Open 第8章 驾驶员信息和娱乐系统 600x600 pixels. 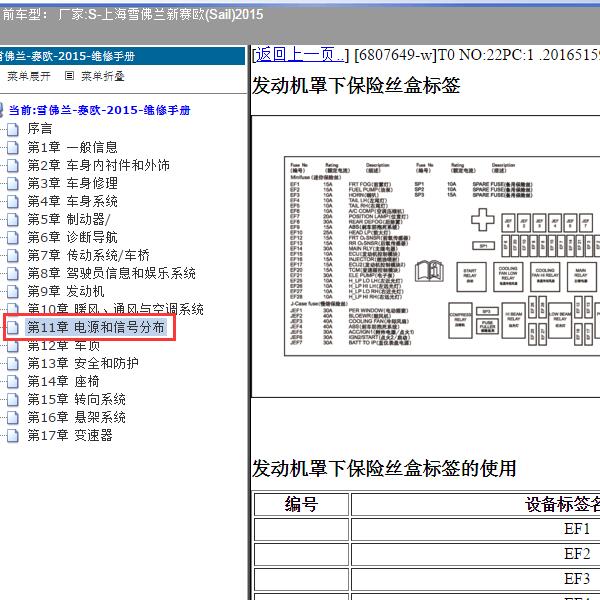click(112, 273)
